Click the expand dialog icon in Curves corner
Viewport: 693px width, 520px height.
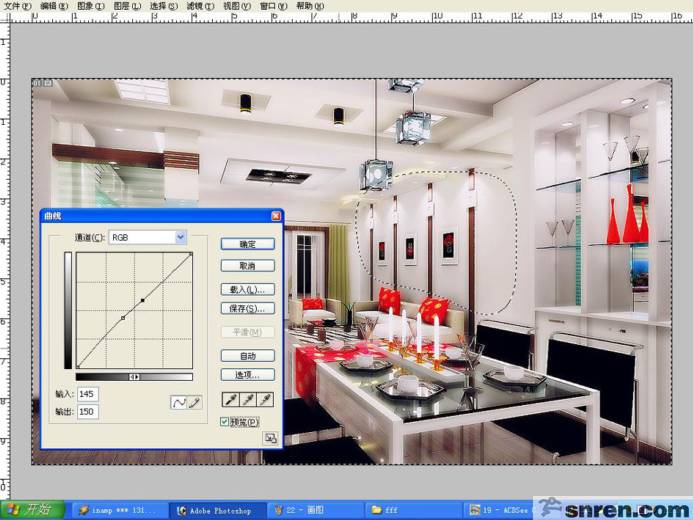(270, 438)
